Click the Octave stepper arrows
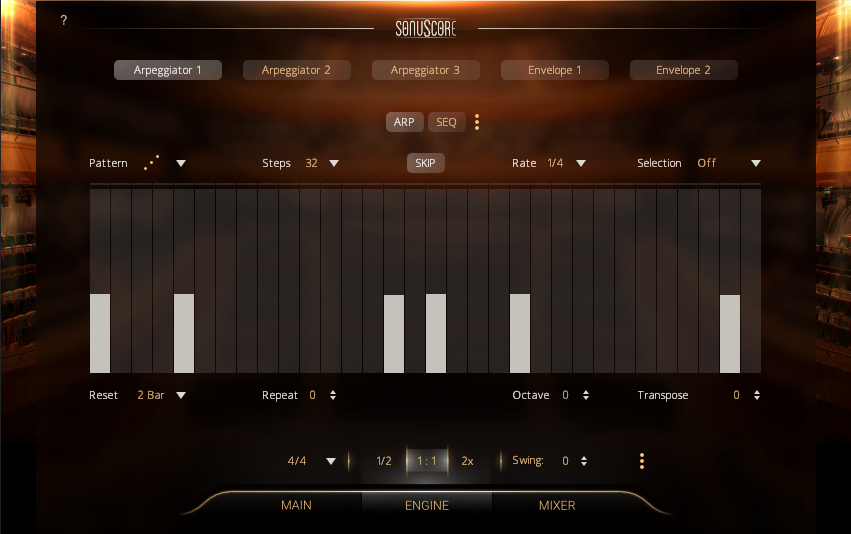This screenshot has height=534, width=851. pos(584,395)
